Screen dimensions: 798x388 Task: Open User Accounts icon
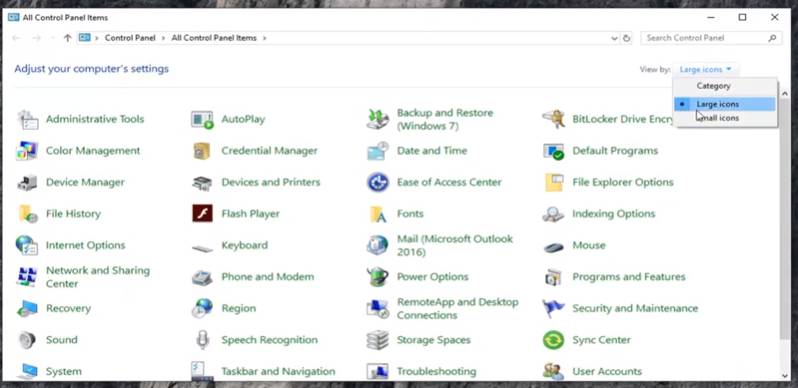coord(553,371)
